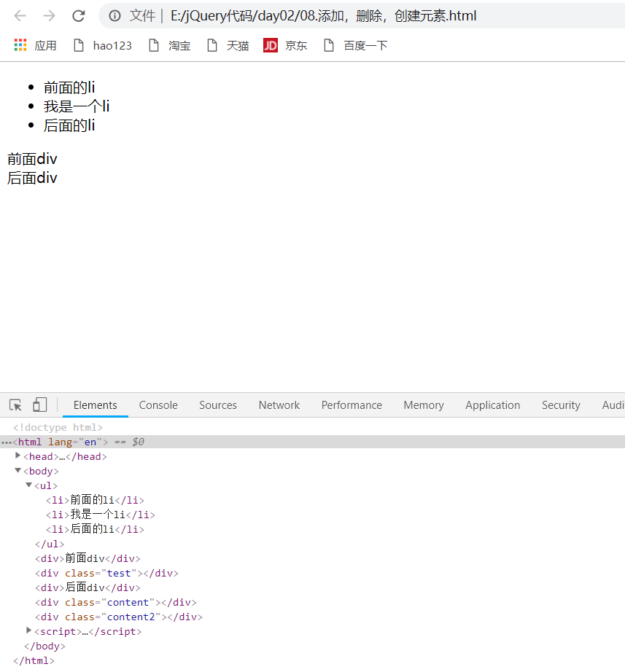Select the <li>前面的li</li> node

pos(96,500)
